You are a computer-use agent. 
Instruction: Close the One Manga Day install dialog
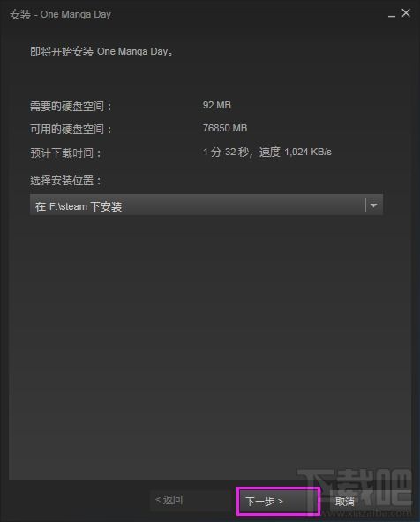click(x=406, y=13)
